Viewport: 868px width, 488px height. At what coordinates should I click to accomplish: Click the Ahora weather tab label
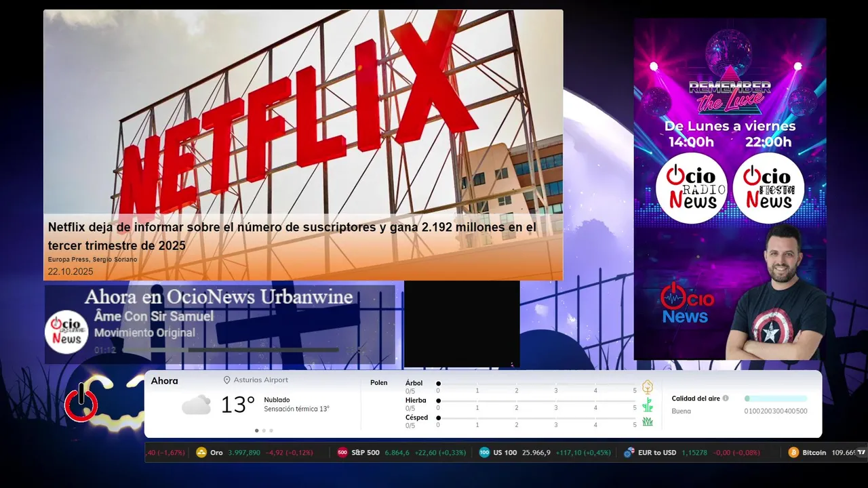(x=165, y=381)
